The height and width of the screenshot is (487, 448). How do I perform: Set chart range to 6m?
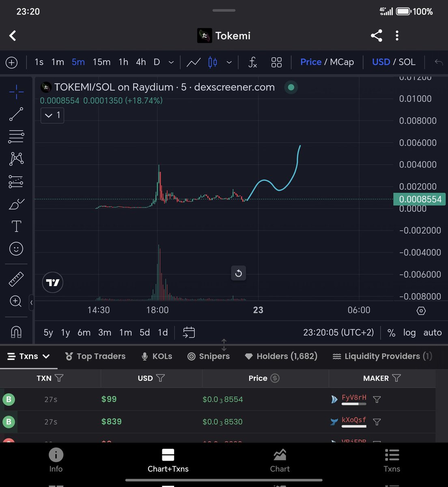click(84, 333)
